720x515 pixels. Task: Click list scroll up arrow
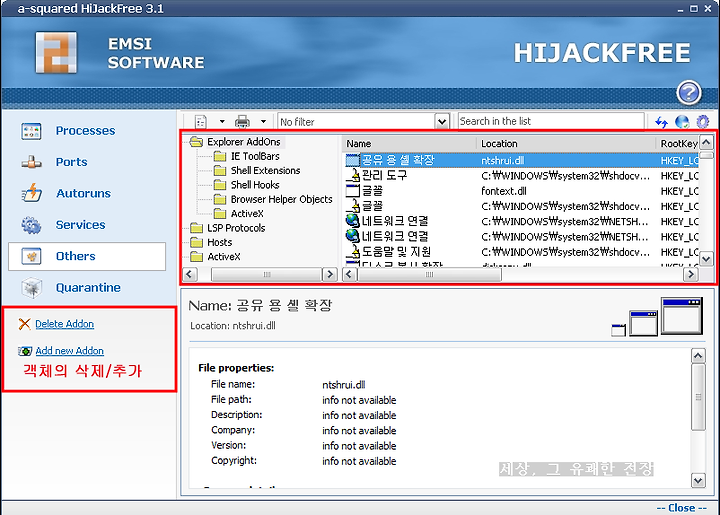tap(706, 142)
